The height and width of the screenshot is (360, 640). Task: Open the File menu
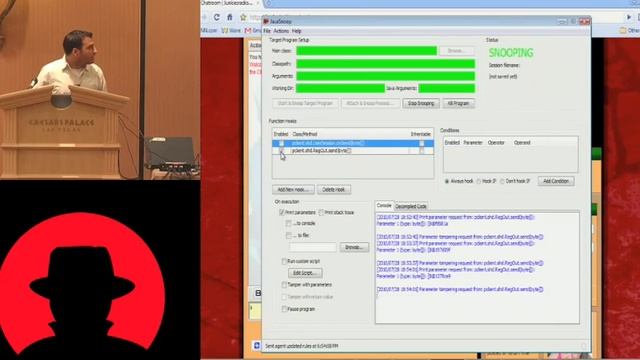(267, 31)
